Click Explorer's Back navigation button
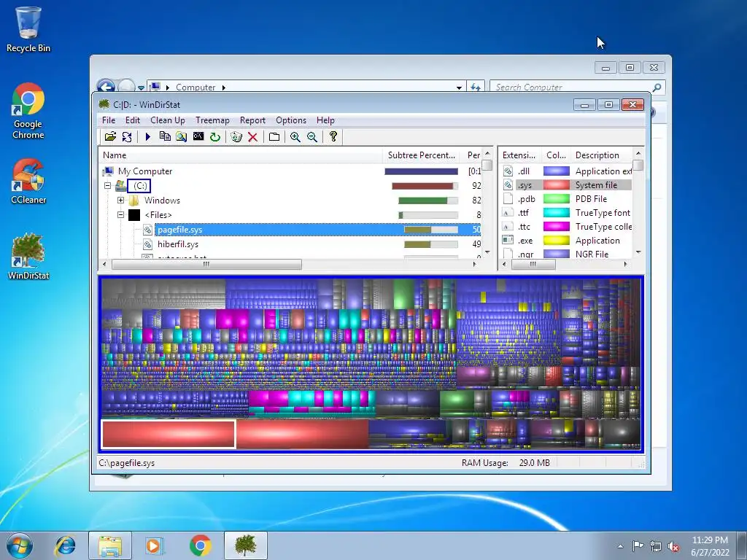The height and width of the screenshot is (560, 747). tap(106, 87)
